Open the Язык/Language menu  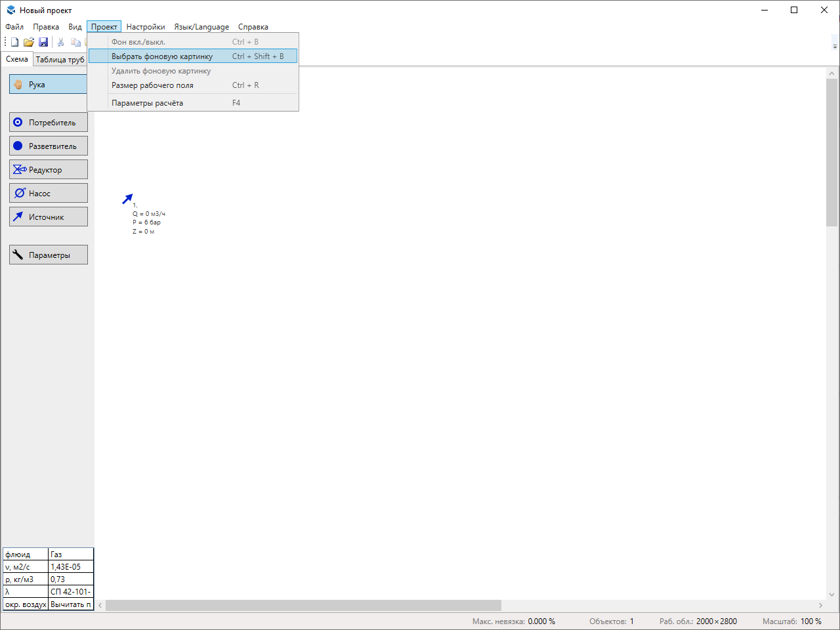coord(201,27)
